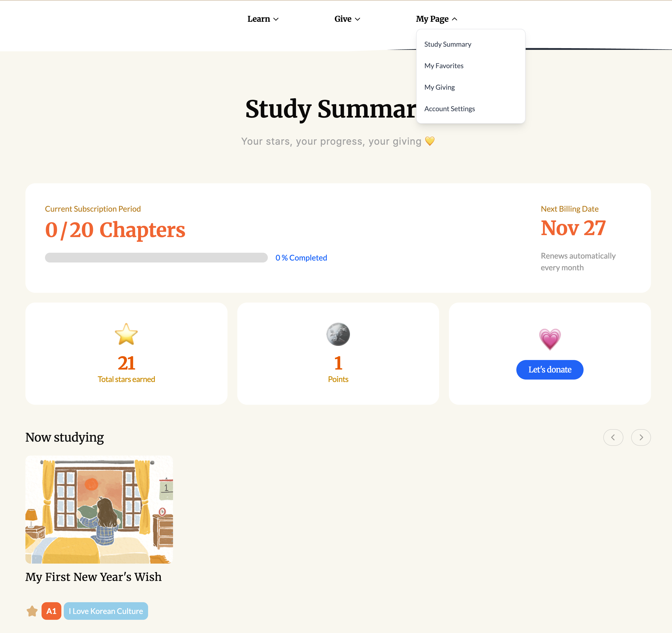The height and width of the screenshot is (633, 672).
Task: Expand the Give dropdown menu
Action: [x=347, y=19]
